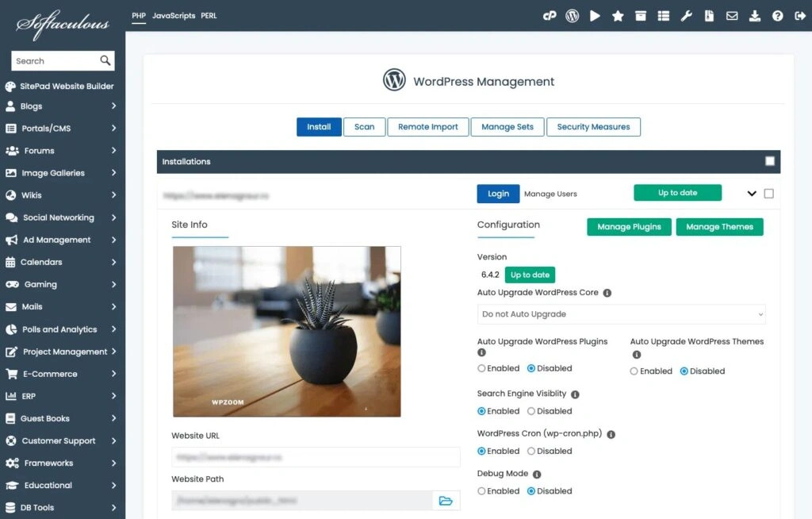Screen dimensions: 812x519
Task: Click the cPanel icon in top toolbar
Action: [549, 16]
